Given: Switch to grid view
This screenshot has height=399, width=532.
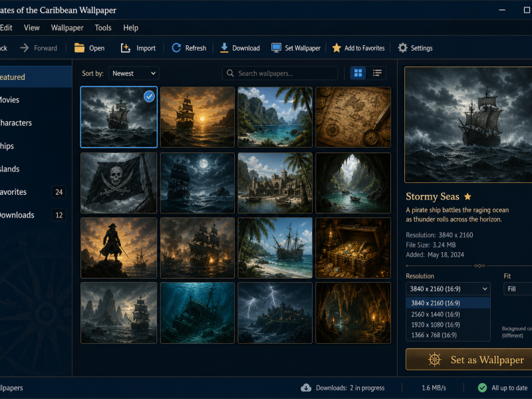Looking at the screenshot, I should (358, 73).
